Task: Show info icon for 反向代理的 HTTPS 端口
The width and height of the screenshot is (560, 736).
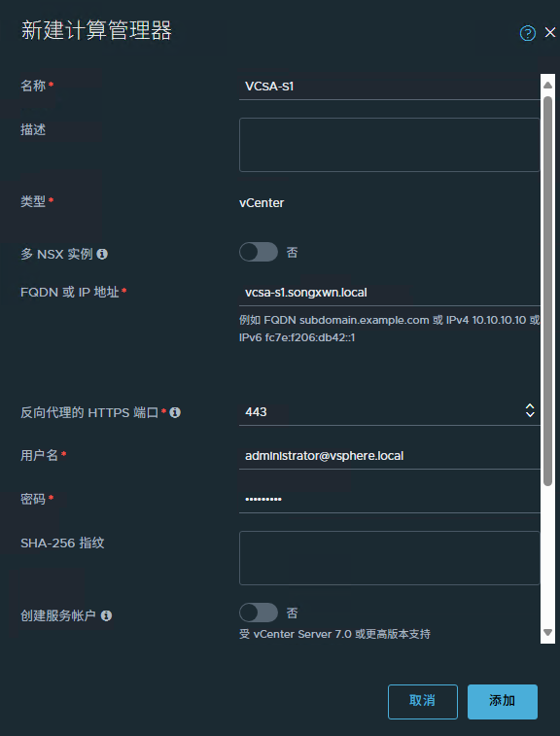Action: pos(175,412)
